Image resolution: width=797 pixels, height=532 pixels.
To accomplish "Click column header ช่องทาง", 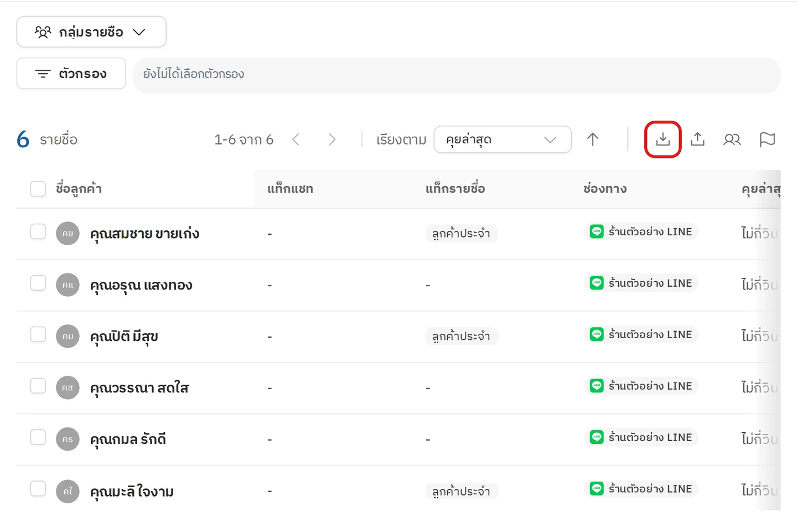I will tap(605, 189).
